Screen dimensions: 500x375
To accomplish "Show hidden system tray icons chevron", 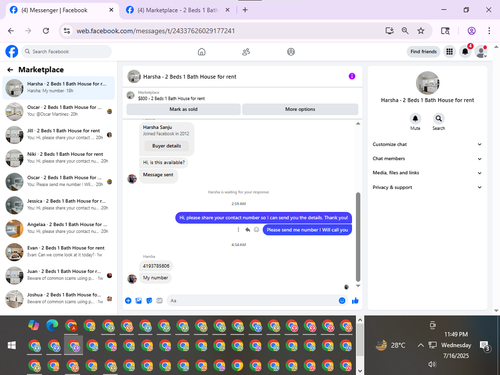I will [421, 345].
